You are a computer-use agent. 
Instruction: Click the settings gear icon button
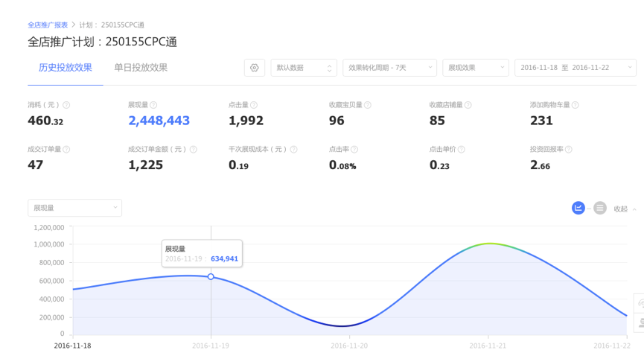point(255,68)
